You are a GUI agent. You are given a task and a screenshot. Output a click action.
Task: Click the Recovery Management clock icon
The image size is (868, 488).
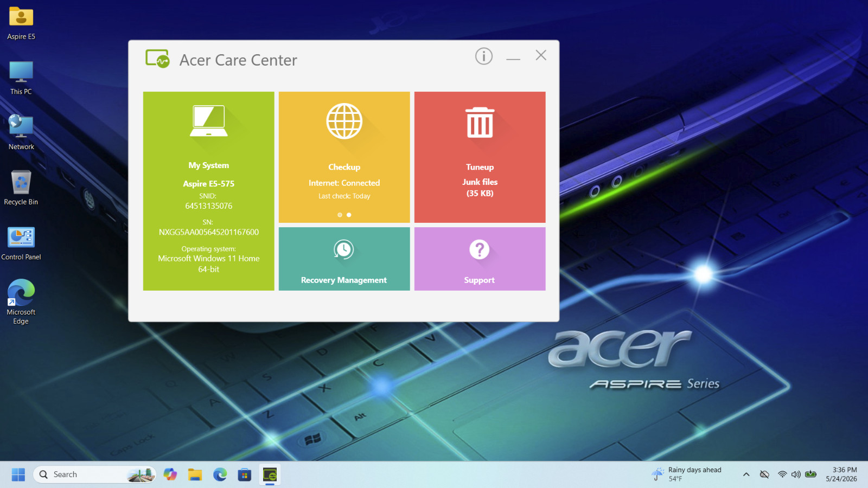click(x=343, y=249)
